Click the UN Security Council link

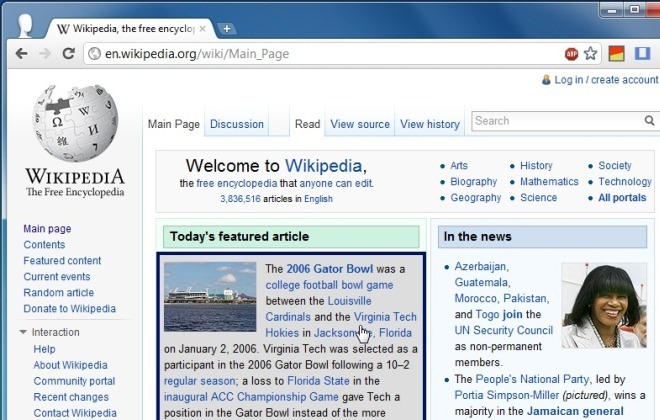(x=503, y=330)
